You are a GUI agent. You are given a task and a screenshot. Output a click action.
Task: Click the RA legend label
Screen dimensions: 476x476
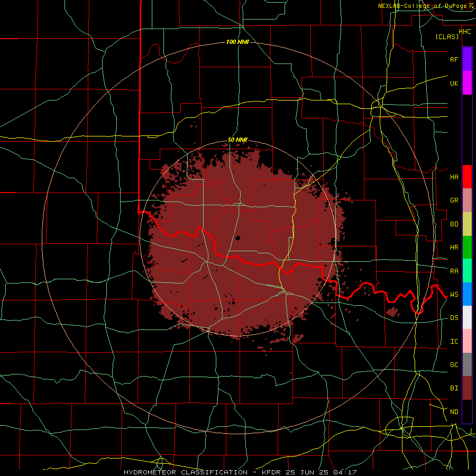click(454, 271)
